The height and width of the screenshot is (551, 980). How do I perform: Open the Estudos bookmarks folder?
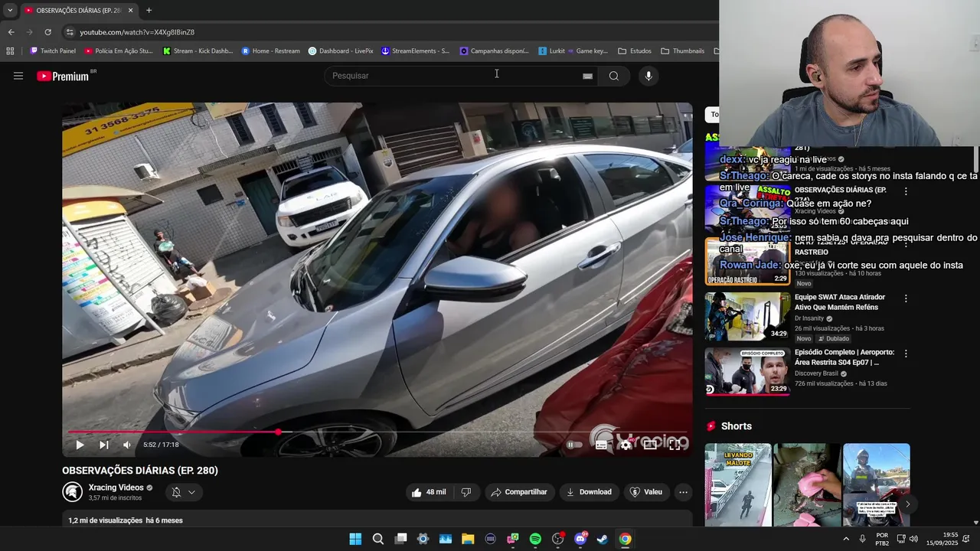(x=635, y=51)
